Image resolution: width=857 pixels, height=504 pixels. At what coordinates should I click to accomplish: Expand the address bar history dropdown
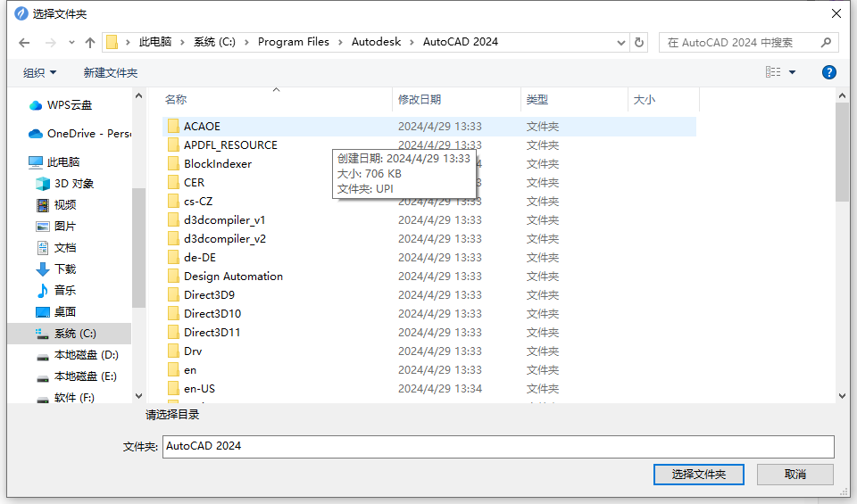coord(621,42)
